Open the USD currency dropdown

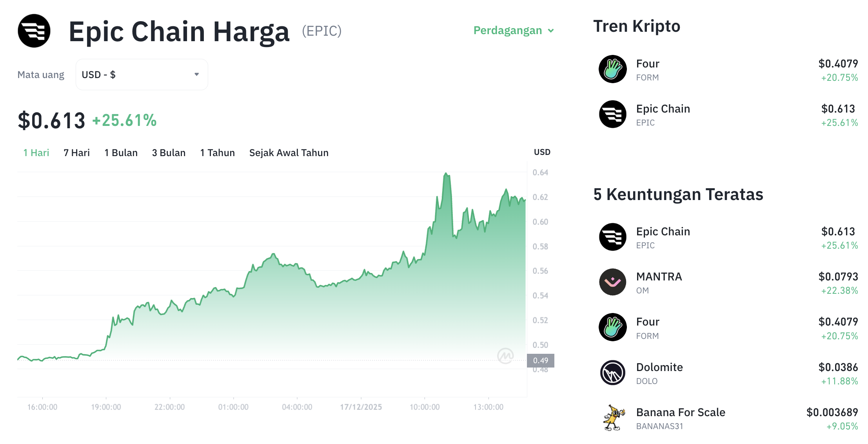tap(142, 74)
